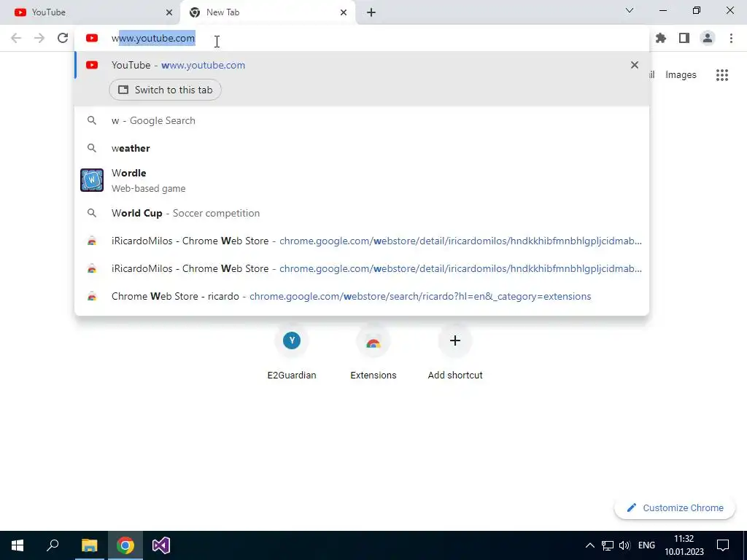Go back to previous page
Image resolution: width=747 pixels, height=560 pixels.
click(x=16, y=38)
